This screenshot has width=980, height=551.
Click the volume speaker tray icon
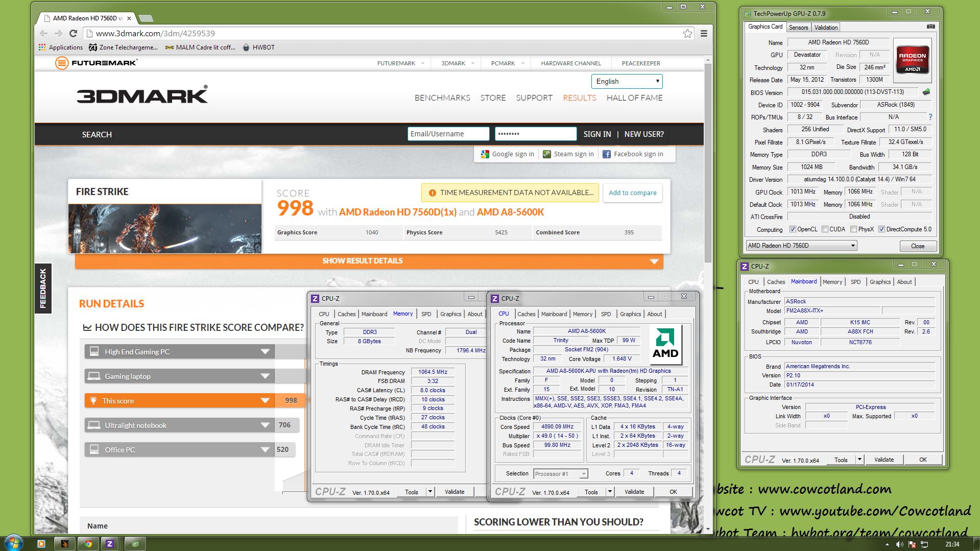[899, 544]
